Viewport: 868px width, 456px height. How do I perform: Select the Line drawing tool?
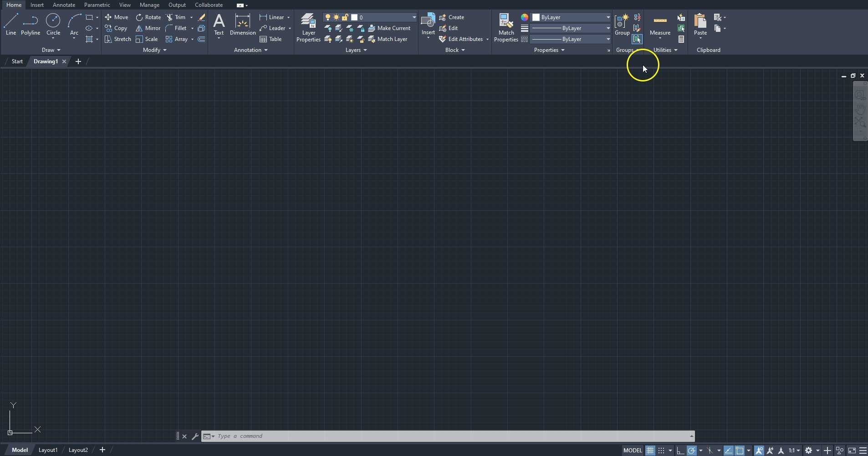pyautogui.click(x=11, y=25)
